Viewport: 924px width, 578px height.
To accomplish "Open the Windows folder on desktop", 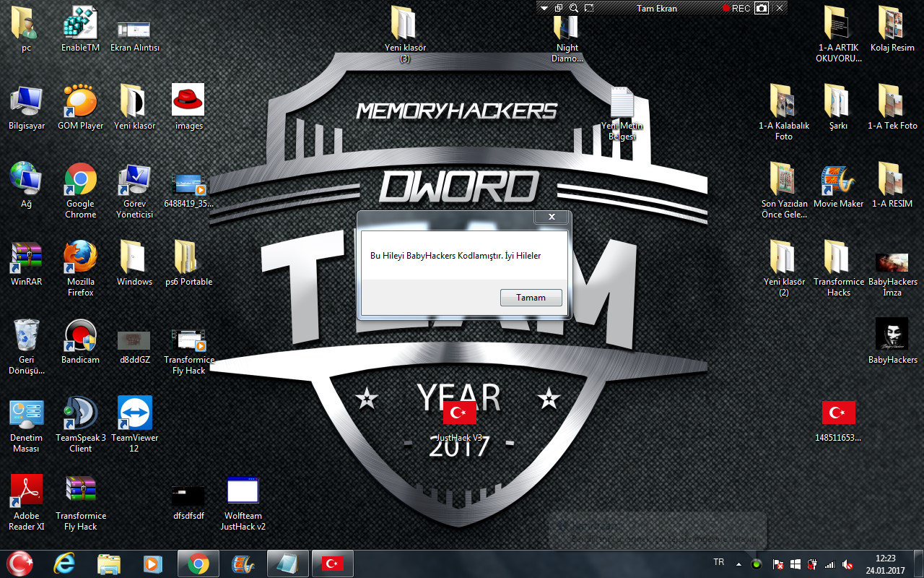I will point(135,263).
